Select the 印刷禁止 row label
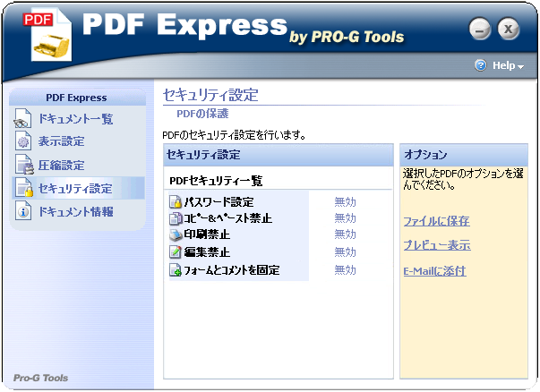The image size is (540, 392). [x=207, y=234]
